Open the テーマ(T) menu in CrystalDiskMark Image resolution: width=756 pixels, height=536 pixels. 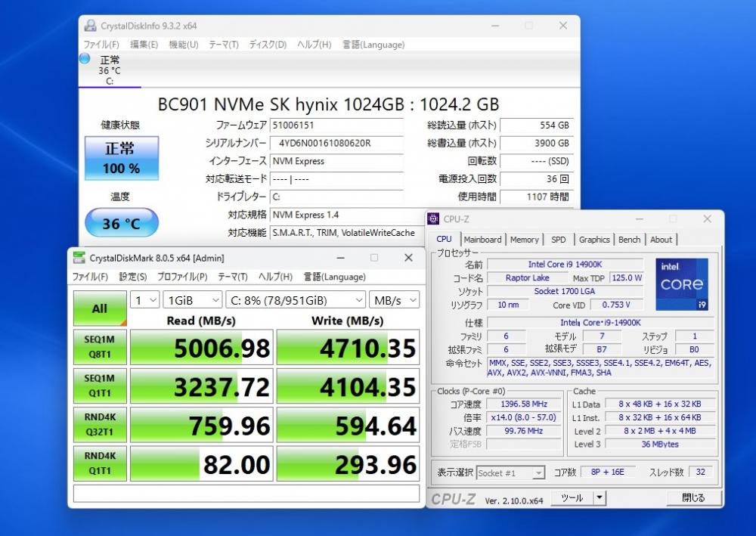pyautogui.click(x=233, y=277)
